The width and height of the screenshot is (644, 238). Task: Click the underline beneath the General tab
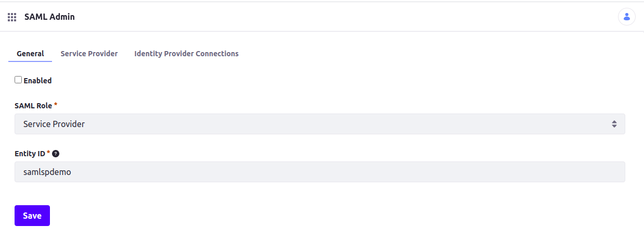point(30,61)
